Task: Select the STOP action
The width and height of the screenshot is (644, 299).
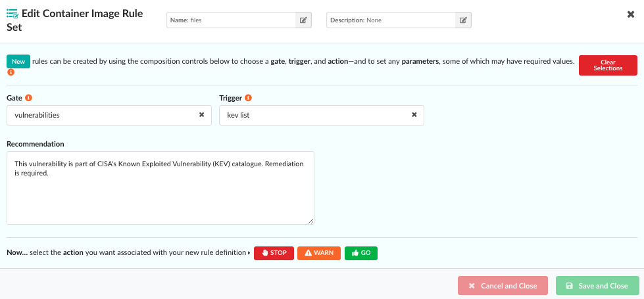Action: 274,253
